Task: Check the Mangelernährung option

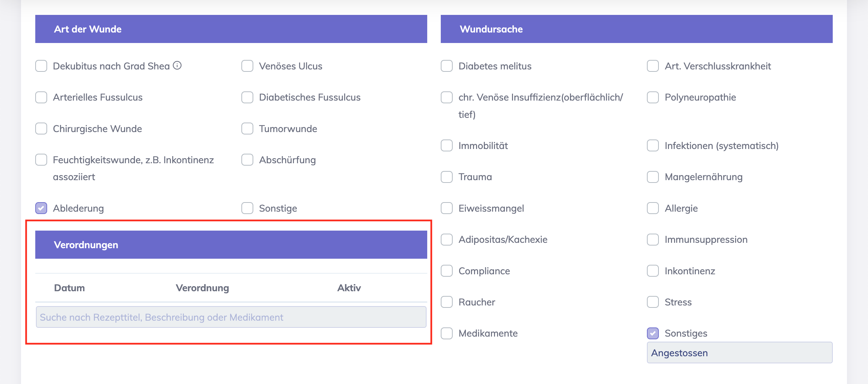Action: pos(653,177)
